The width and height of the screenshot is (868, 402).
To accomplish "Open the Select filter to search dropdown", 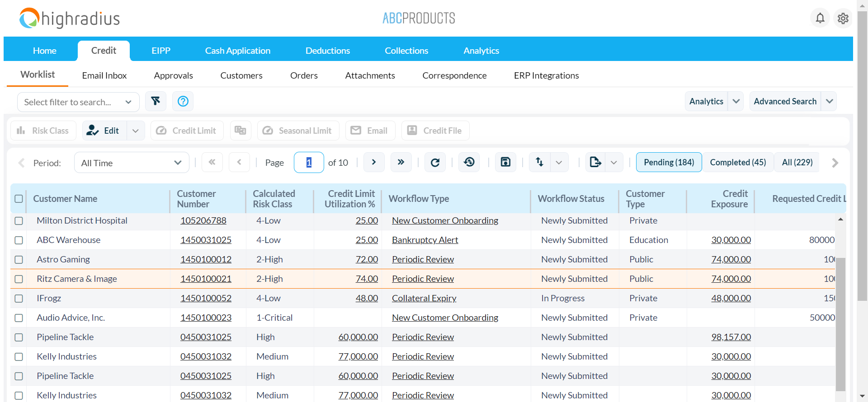I will [x=78, y=102].
